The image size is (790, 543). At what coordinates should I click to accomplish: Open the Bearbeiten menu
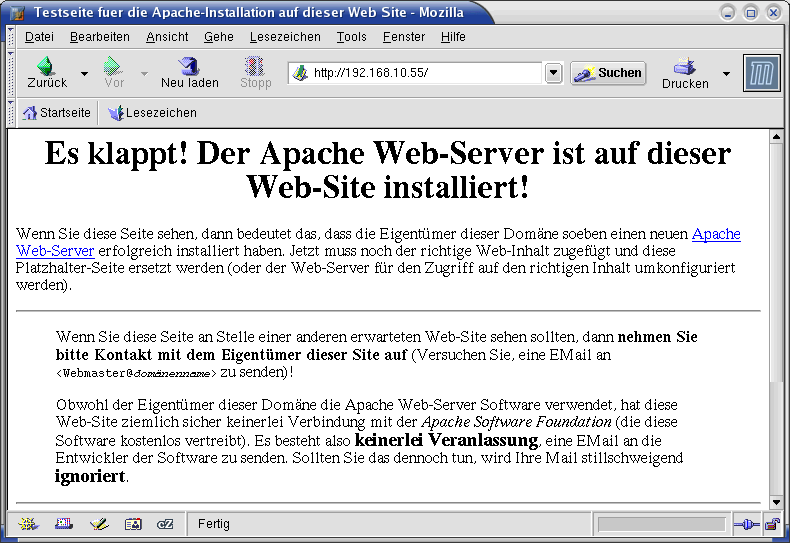(x=100, y=37)
